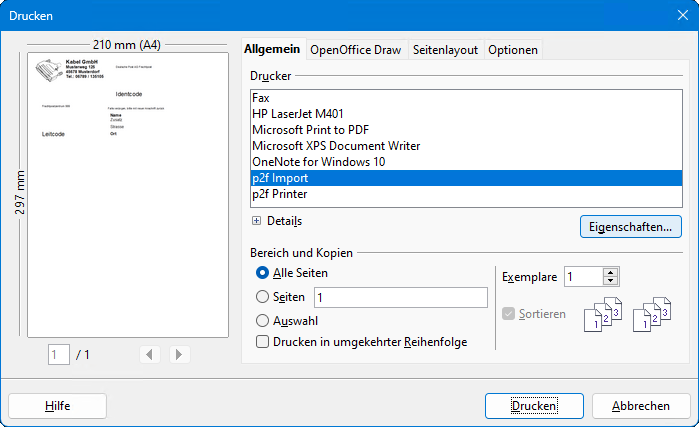Open the Seitenlayout tab
The height and width of the screenshot is (427, 699).
point(446,50)
